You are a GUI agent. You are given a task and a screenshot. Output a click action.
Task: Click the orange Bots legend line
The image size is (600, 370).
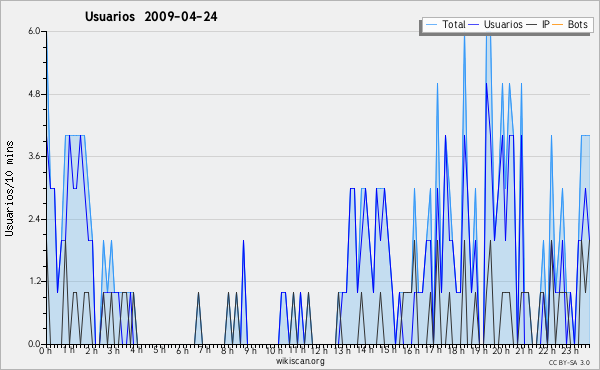point(558,25)
